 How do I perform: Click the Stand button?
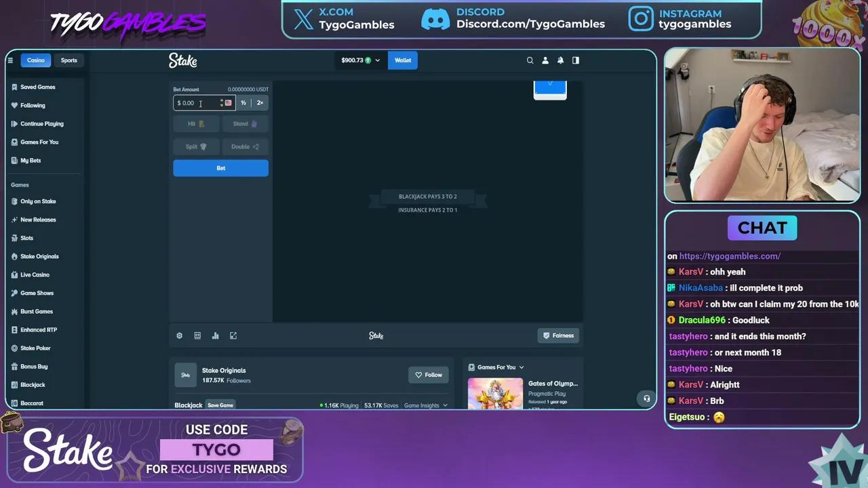point(245,124)
